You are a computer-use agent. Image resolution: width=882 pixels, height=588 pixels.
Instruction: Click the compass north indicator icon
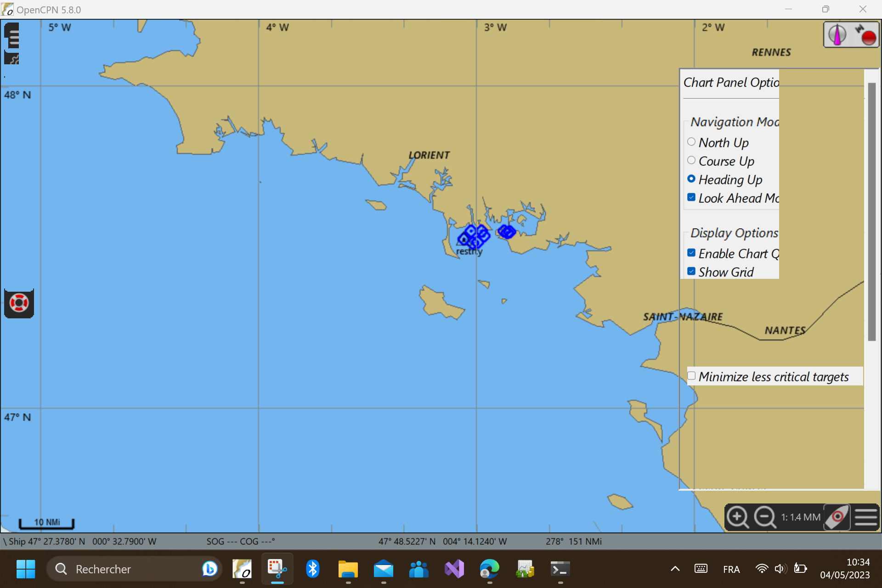837,34
